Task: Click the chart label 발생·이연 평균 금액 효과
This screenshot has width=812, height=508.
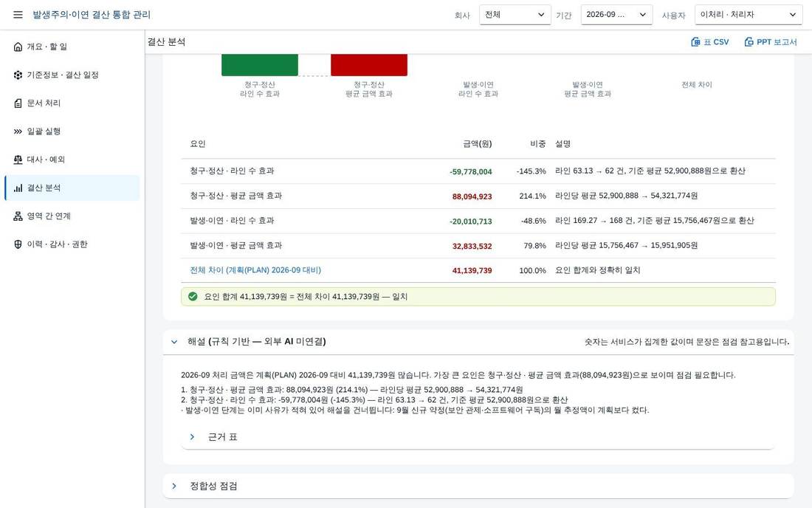Action: click(x=588, y=89)
